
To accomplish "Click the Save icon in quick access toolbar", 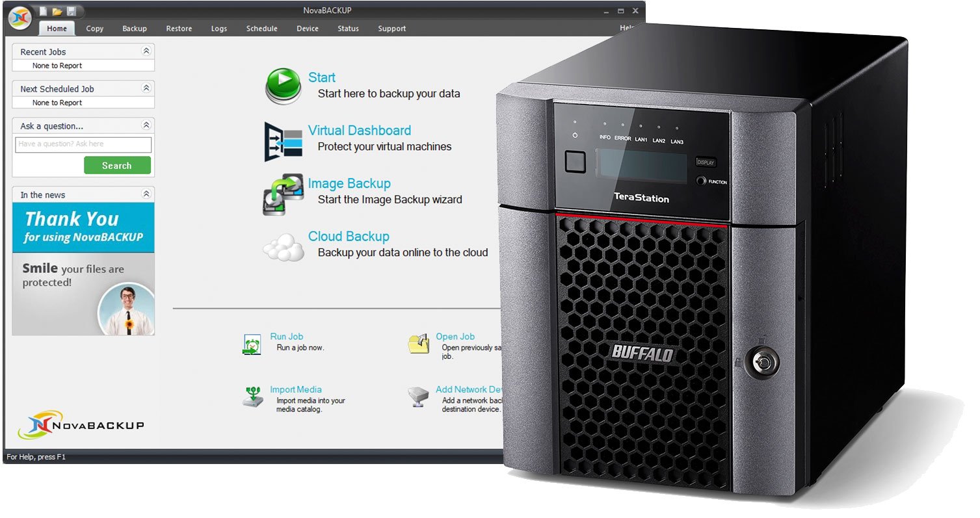I will pyautogui.click(x=72, y=10).
